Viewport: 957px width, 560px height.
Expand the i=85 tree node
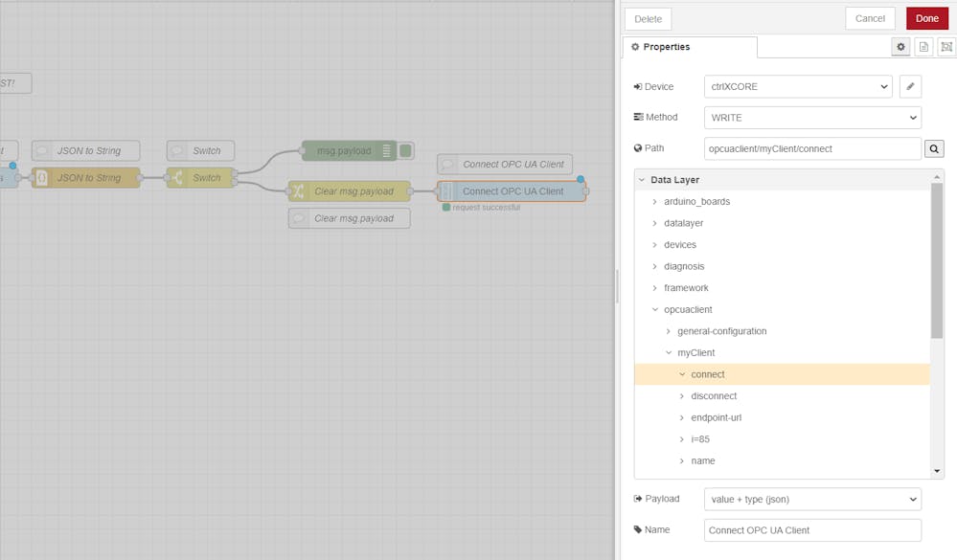click(x=681, y=439)
